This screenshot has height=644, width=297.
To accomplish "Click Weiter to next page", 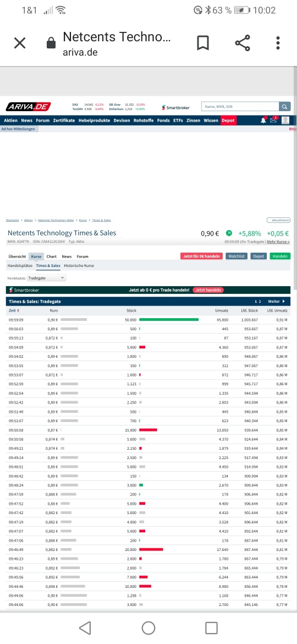I will coord(276,302).
